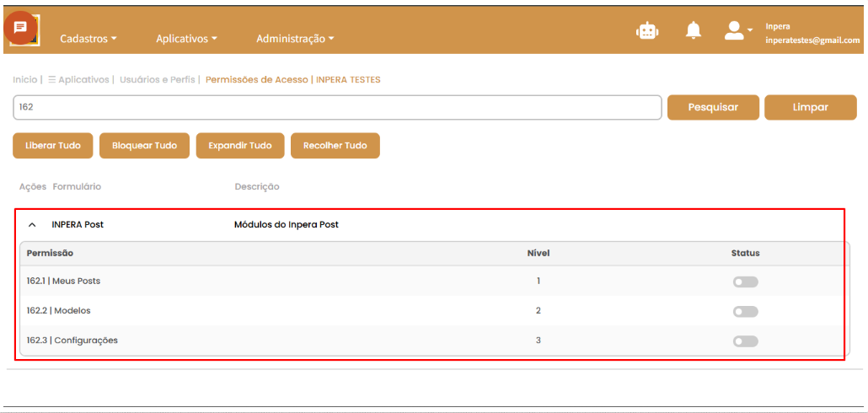The width and height of the screenshot is (868, 413).
Task: Click the INPERA Post form name
Action: (x=78, y=224)
